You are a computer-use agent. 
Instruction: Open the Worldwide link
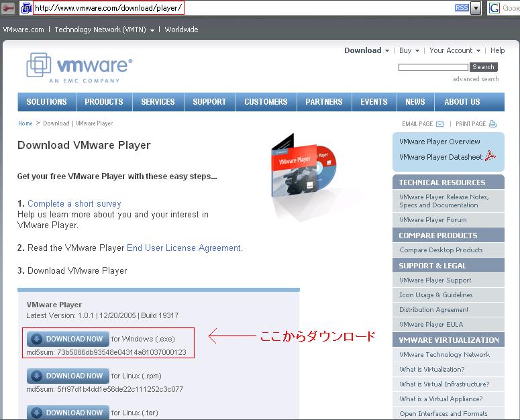tap(181, 30)
